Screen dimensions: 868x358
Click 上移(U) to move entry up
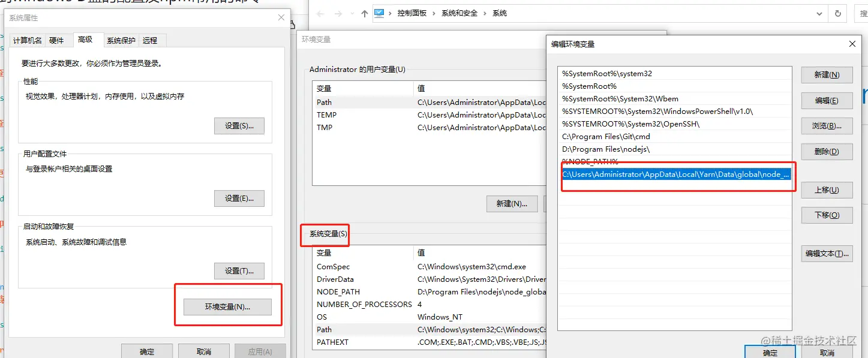[827, 189]
